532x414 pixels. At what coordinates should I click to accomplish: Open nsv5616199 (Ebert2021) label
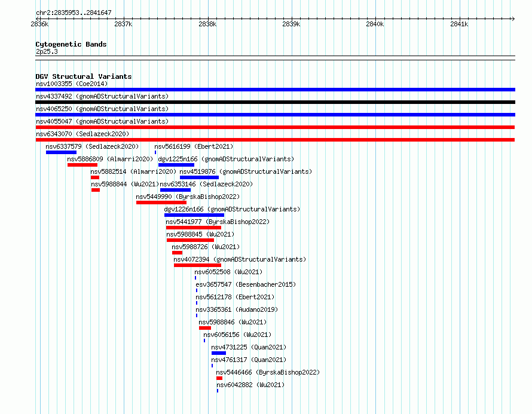point(194,146)
